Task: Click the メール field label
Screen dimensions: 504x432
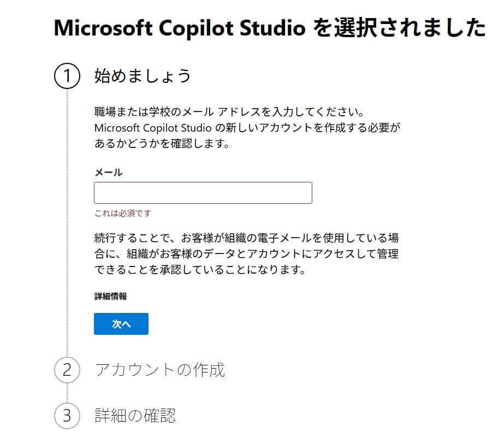Action: point(108,173)
